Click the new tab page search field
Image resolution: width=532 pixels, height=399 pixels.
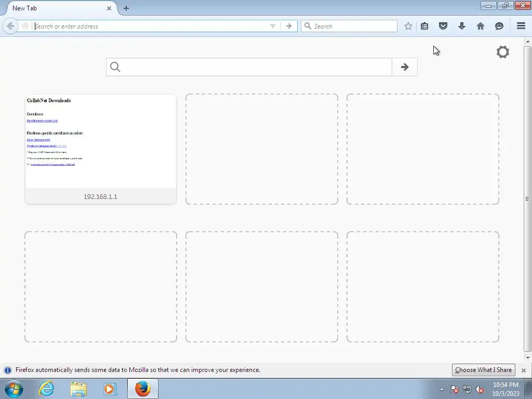point(257,67)
